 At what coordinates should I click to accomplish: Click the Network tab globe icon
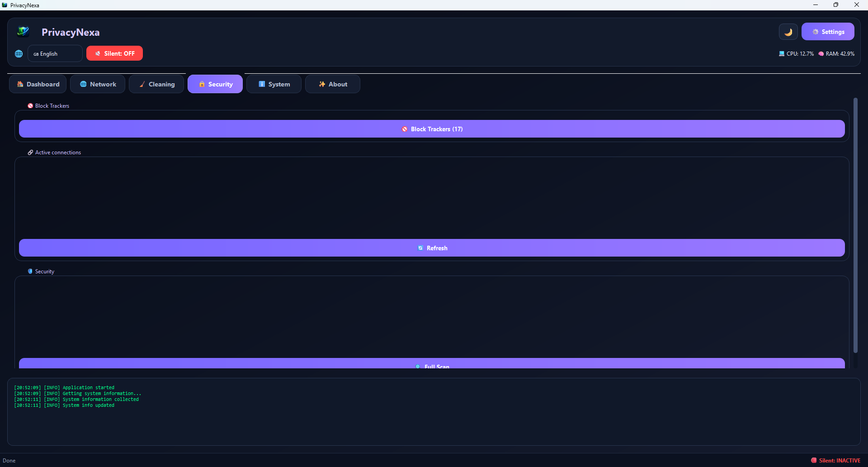[83, 84]
